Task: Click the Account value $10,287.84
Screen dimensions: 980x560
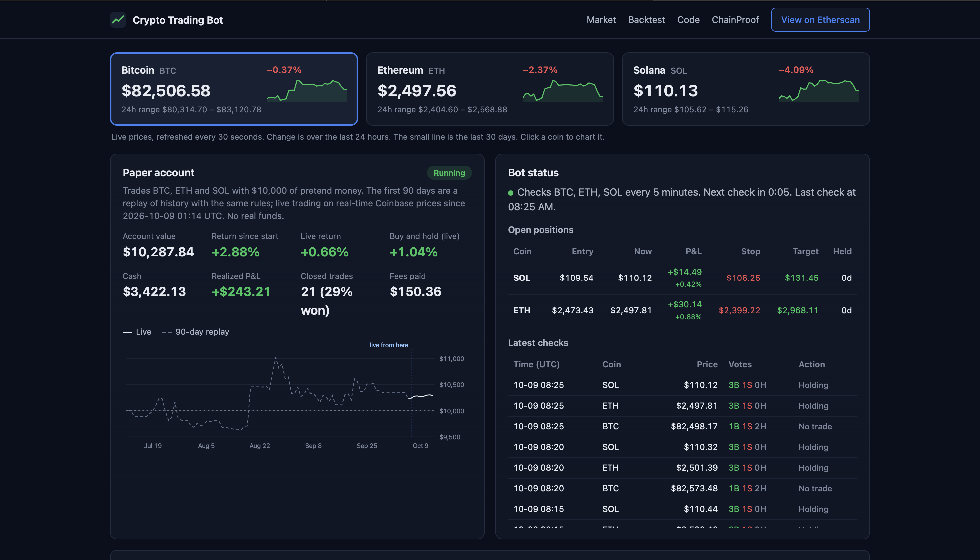Action: (x=158, y=252)
